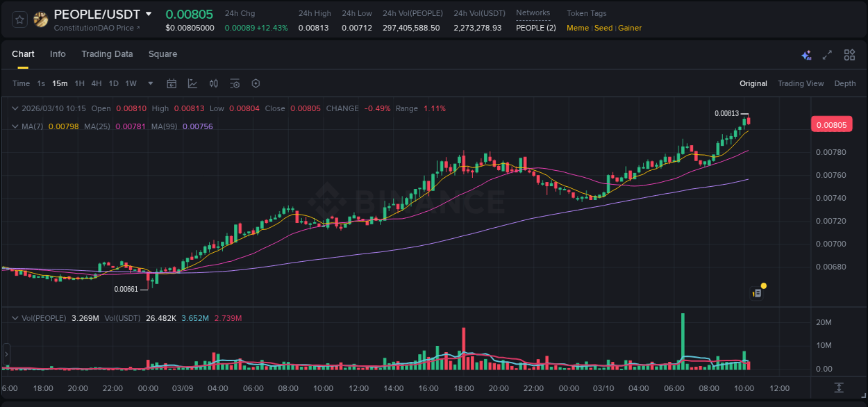Click the favorite star icon next to PEOPLE/USDT
Image resolution: width=868 pixels, height=407 pixels.
click(x=19, y=19)
